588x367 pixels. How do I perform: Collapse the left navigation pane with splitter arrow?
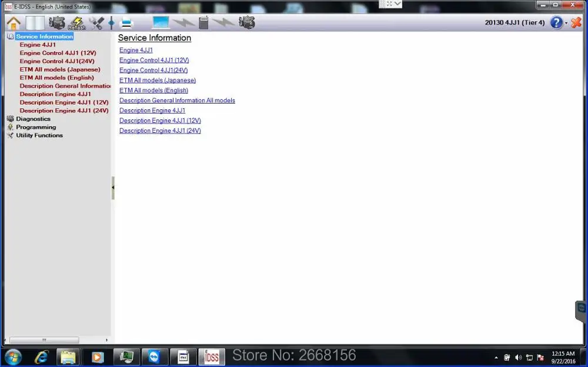(113, 188)
